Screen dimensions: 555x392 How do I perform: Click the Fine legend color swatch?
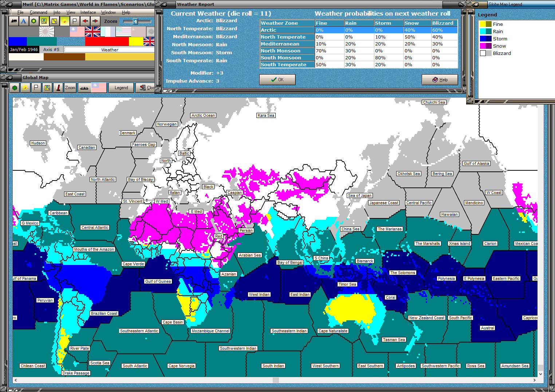pyautogui.click(x=486, y=24)
